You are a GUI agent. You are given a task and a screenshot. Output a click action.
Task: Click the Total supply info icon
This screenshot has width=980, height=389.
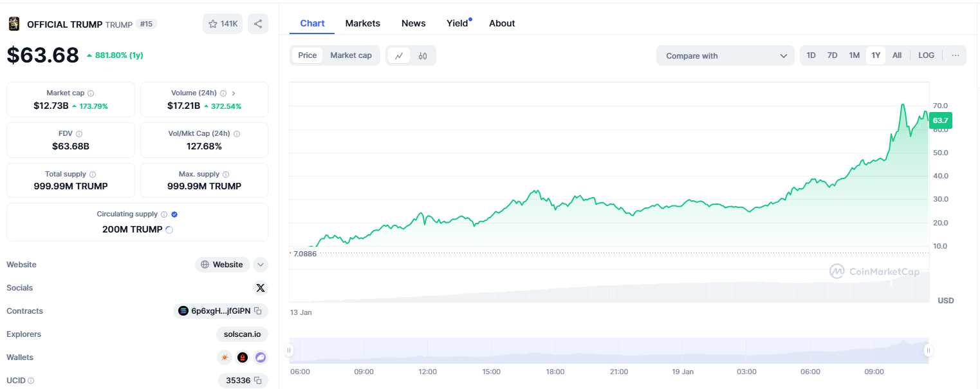[x=93, y=175]
